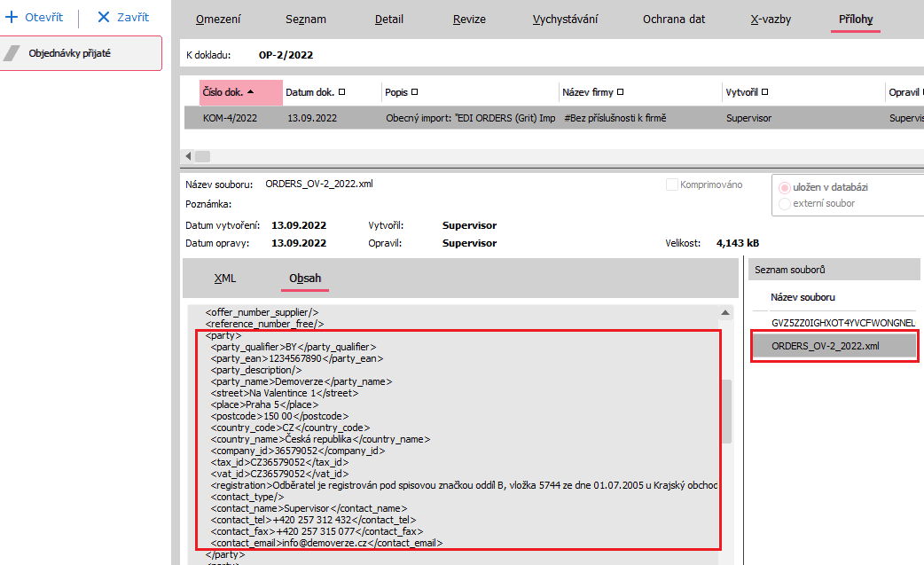Click the Vytvořil column header
924x565 pixels.
coord(803,92)
